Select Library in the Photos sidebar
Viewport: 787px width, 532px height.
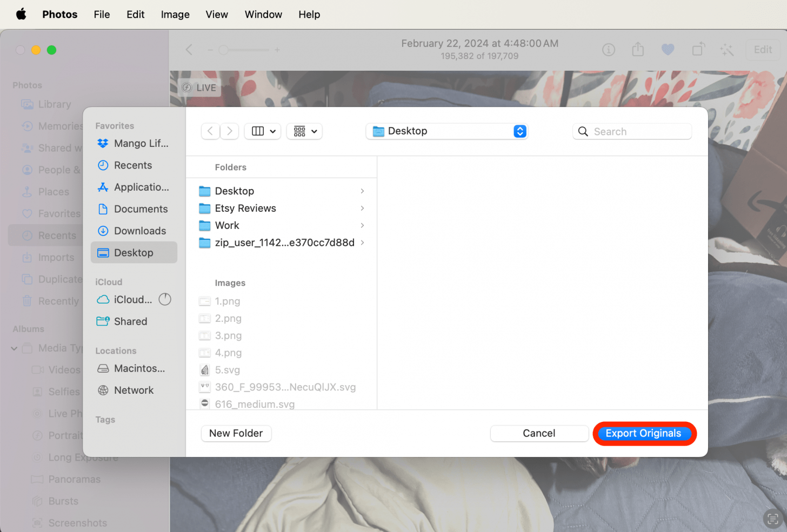tap(46, 104)
